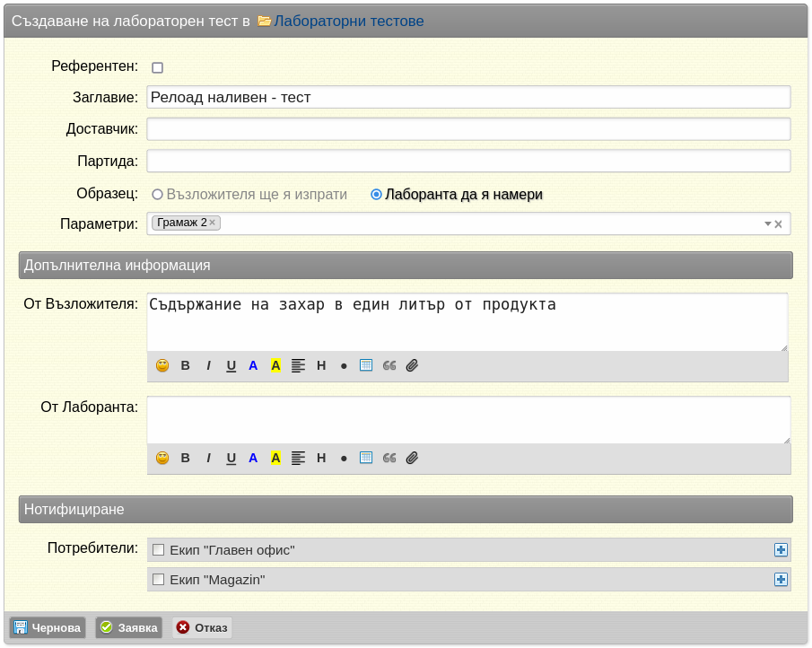The height and width of the screenshot is (648, 812).
Task: Attach file in От Възложителя editor
Action: (412, 365)
